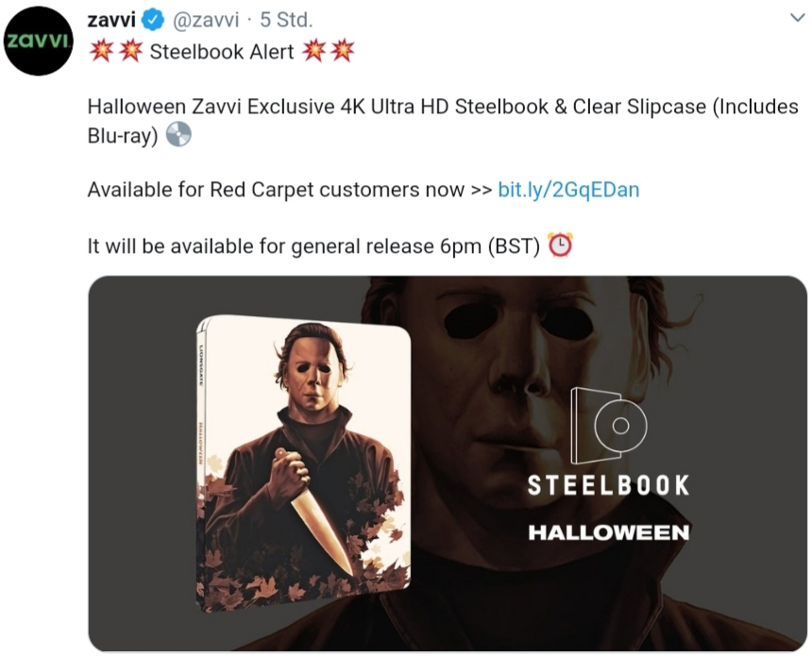This screenshot has height=656, width=812.
Task: Click the Halloween Zavvi Exclusive description text
Action: tap(443, 121)
